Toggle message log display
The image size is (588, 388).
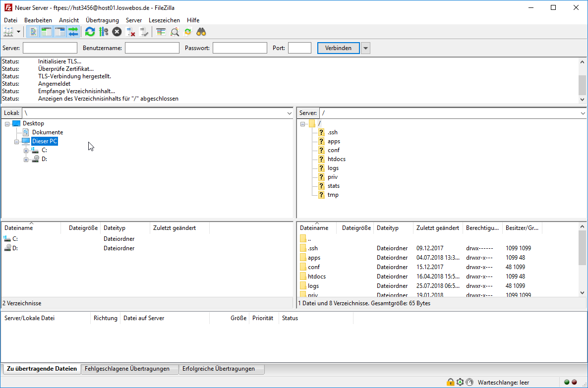tap(33, 32)
